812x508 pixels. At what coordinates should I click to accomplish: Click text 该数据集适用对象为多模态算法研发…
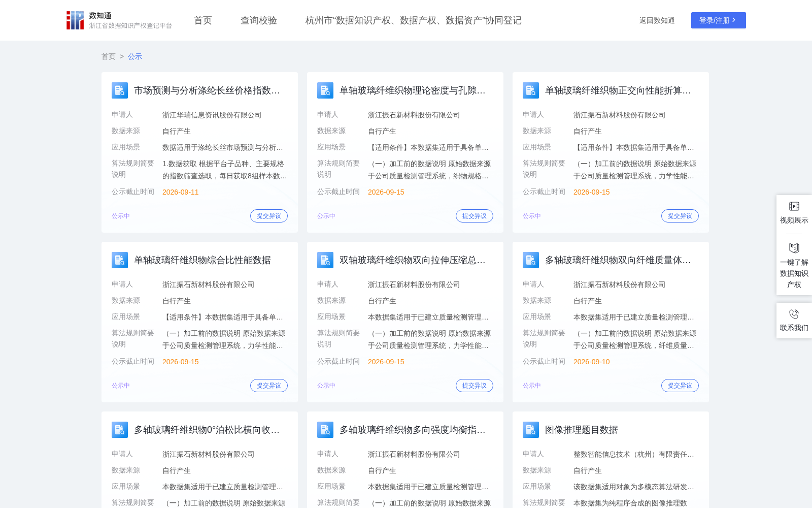[634, 487]
